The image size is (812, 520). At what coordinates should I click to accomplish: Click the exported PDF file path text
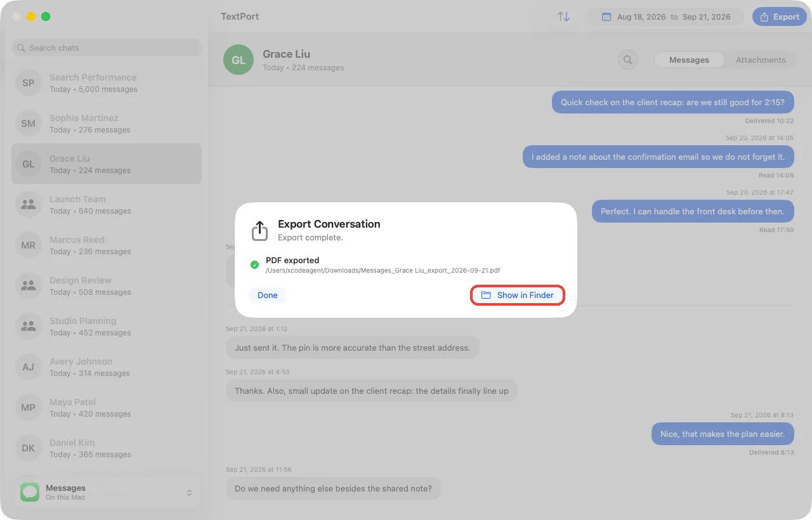tap(383, 270)
